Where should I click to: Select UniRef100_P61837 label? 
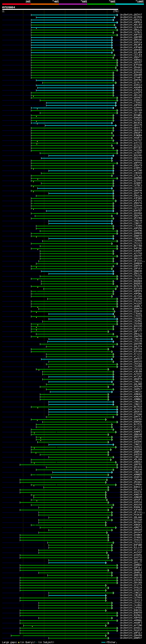click(x=131, y=630)
